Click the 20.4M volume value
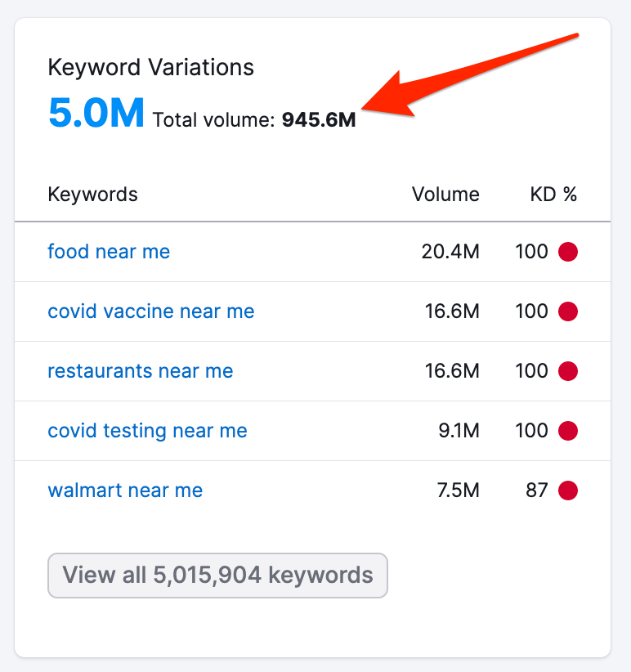The image size is (631, 672). tap(450, 252)
